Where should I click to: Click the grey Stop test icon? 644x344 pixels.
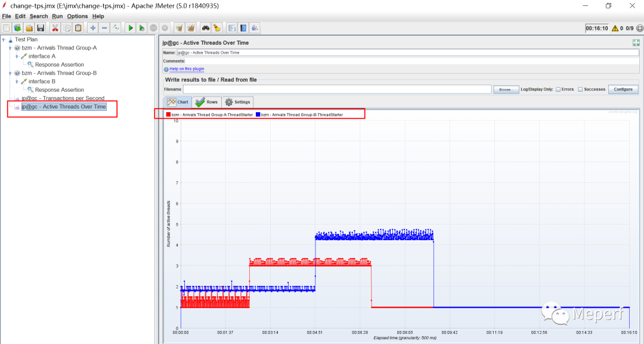coord(153,28)
